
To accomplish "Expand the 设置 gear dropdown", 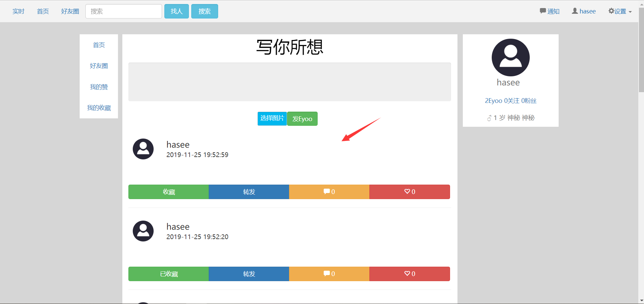I will tap(620, 11).
